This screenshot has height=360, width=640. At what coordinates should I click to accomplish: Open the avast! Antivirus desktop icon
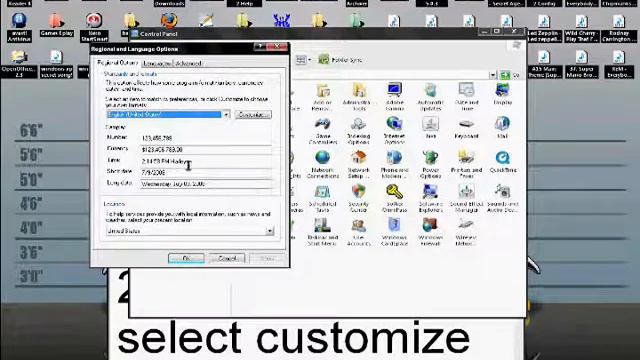19,27
